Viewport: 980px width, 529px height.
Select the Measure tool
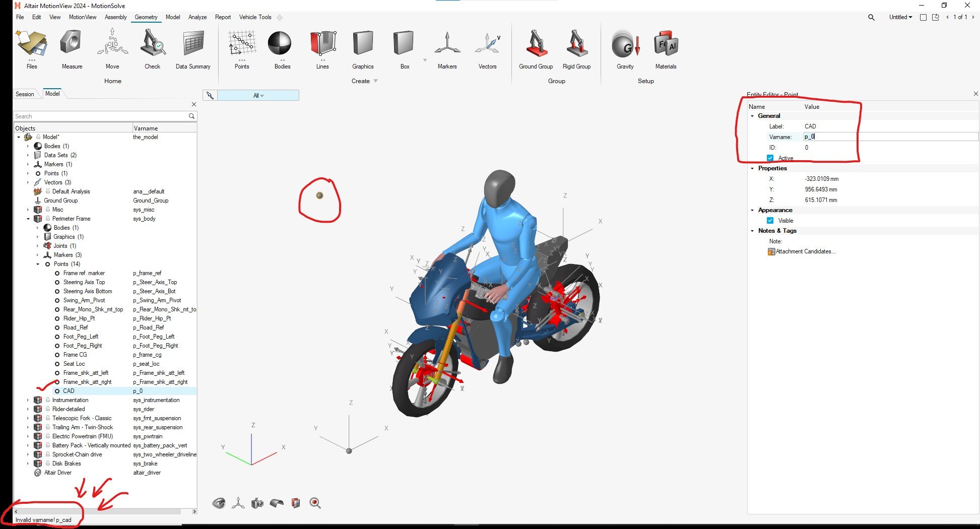coord(72,49)
